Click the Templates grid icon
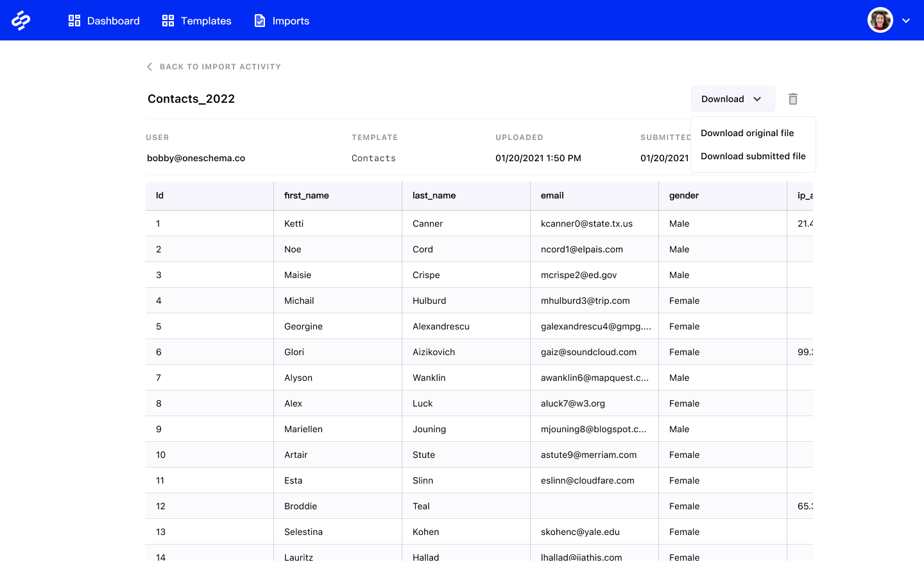Image resolution: width=924 pixels, height=578 pixels. coord(168,20)
